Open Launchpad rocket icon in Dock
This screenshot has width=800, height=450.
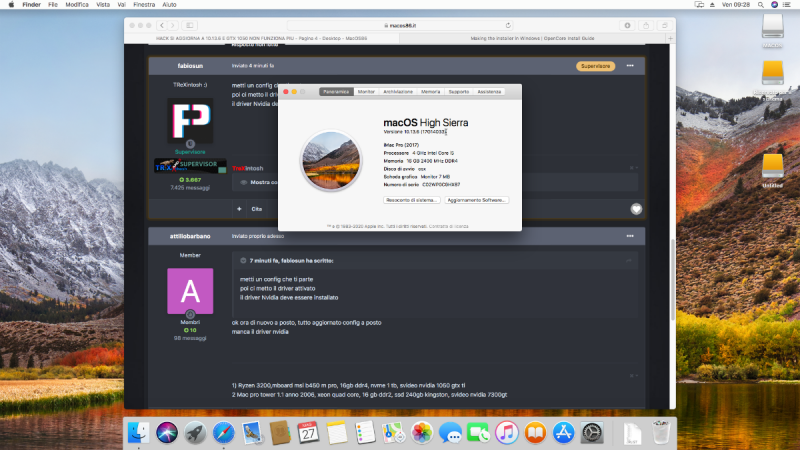pos(195,433)
